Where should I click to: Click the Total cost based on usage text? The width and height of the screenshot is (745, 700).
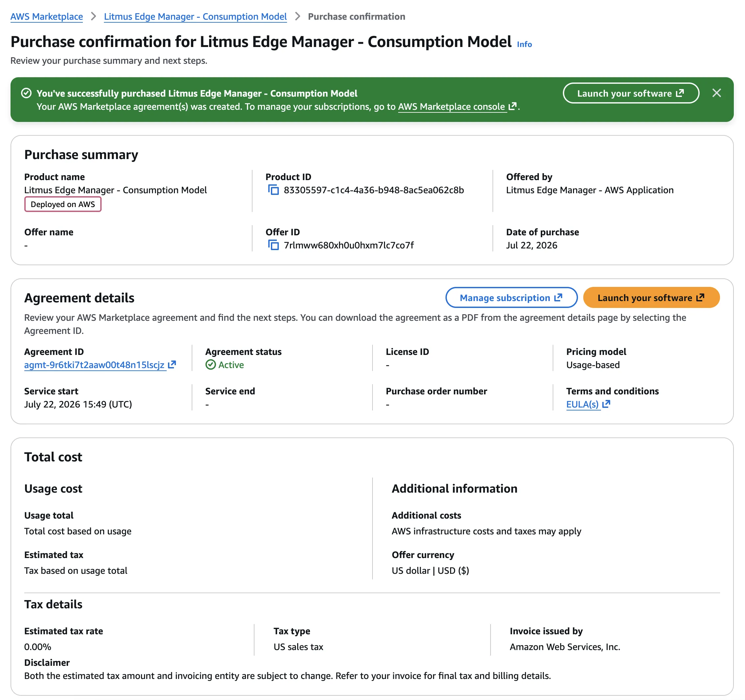[78, 531]
